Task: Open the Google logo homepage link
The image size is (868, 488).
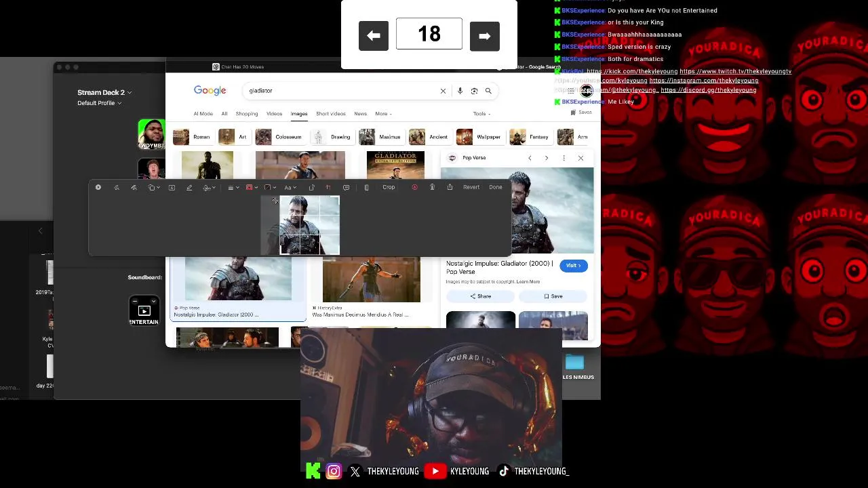Action: coord(210,91)
